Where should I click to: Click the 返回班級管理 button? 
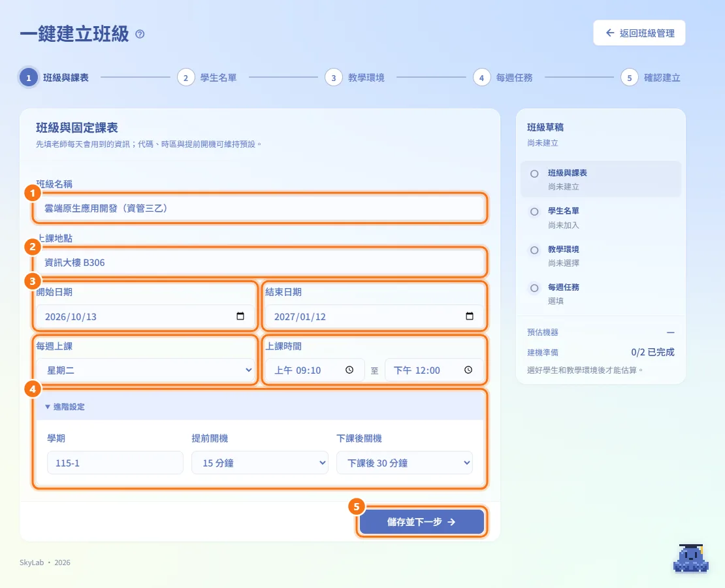click(x=639, y=33)
